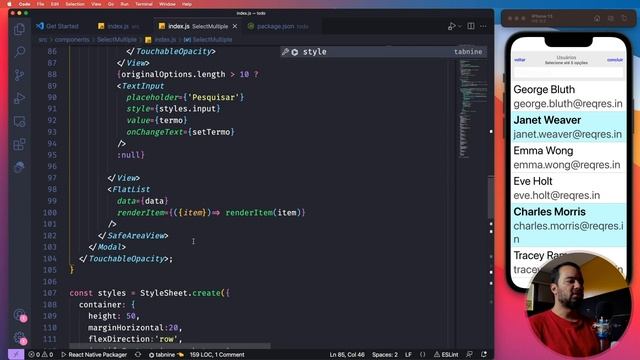The width and height of the screenshot is (640, 360).
Task: Switch to the package.json tab
Action: [279, 26]
